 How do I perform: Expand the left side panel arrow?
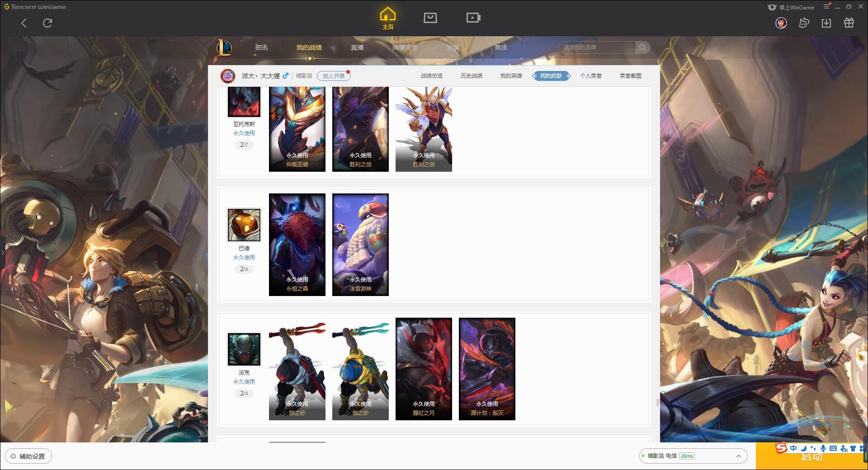2,252
